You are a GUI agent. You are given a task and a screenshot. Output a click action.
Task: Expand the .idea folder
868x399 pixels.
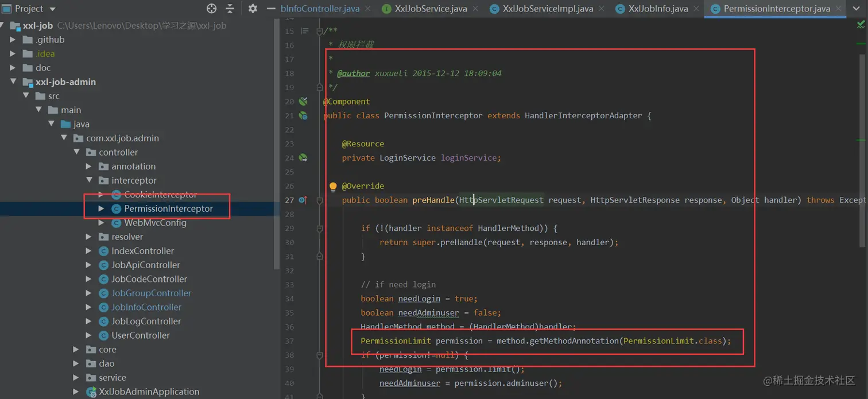coord(13,53)
